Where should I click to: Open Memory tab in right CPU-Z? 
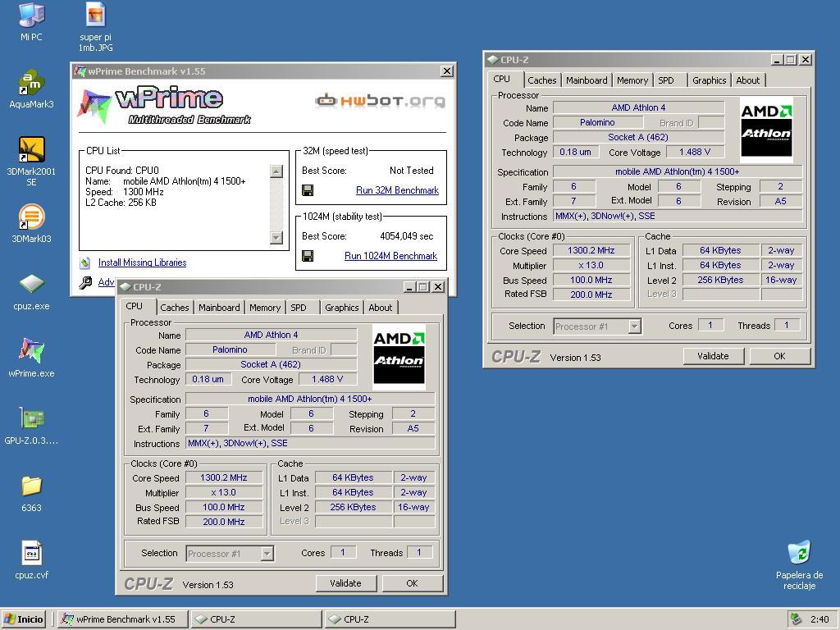click(x=632, y=80)
